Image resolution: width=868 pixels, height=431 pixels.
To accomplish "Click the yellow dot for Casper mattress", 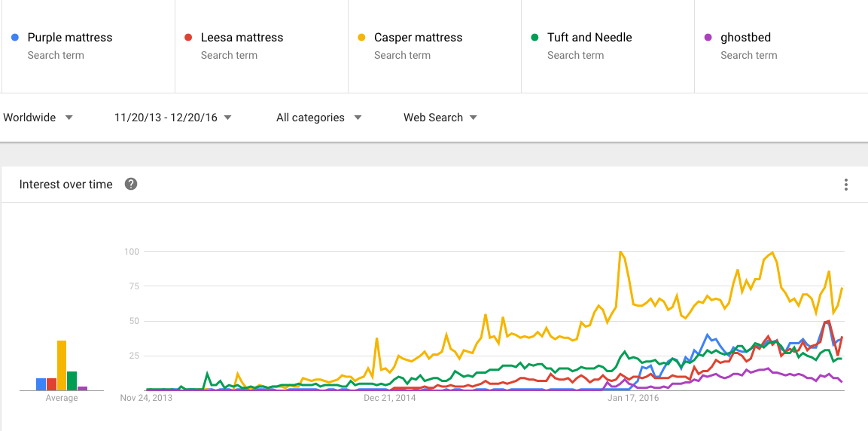I will coord(361,37).
